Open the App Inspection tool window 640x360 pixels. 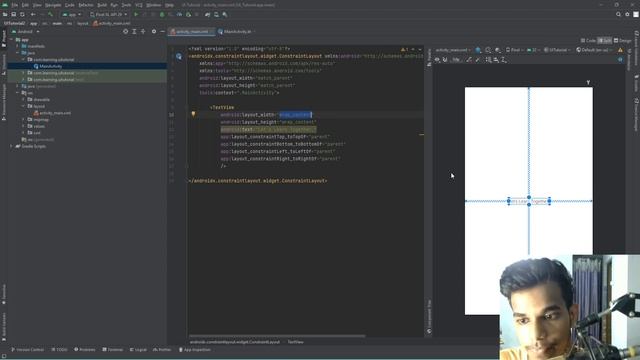pyautogui.click(x=195, y=350)
